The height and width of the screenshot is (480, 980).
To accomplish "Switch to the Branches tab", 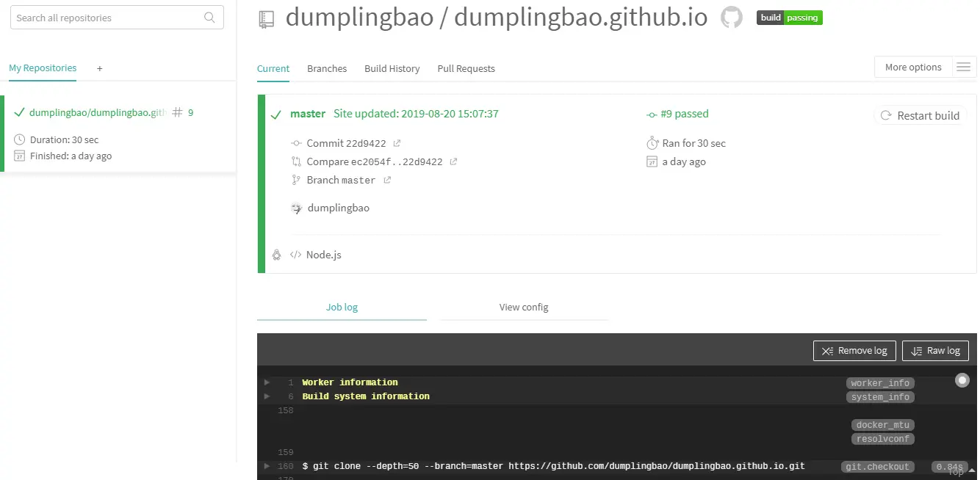I will [x=327, y=68].
